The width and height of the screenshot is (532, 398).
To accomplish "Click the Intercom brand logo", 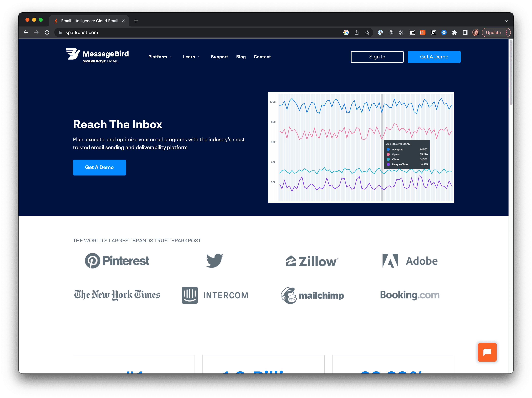I will tap(215, 295).
